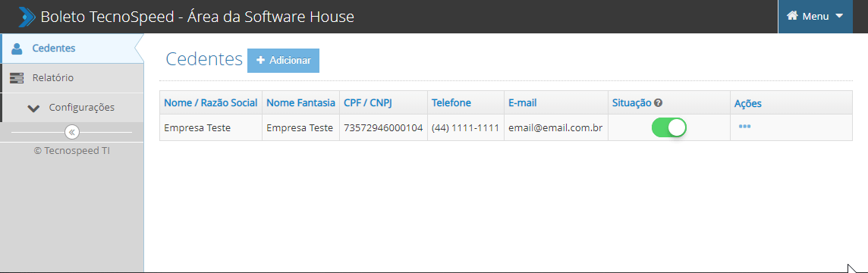This screenshot has width=868, height=273.
Task: Sort by CPF / CNPJ column header
Action: 368,102
